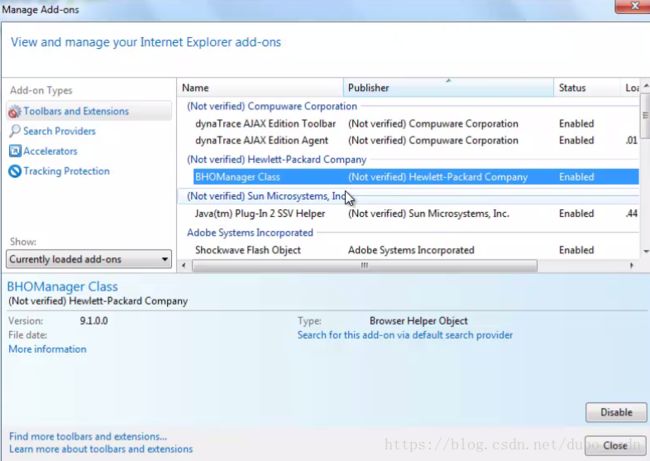
Task: Select dynaTrace AJAX Edition Agent row
Action: click(416, 141)
